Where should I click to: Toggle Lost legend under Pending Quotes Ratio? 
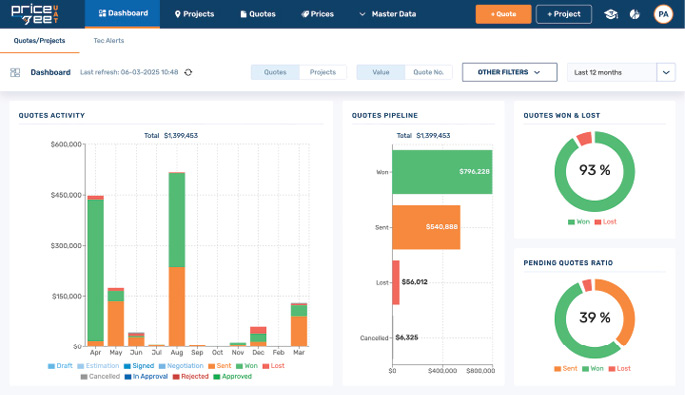pos(619,369)
